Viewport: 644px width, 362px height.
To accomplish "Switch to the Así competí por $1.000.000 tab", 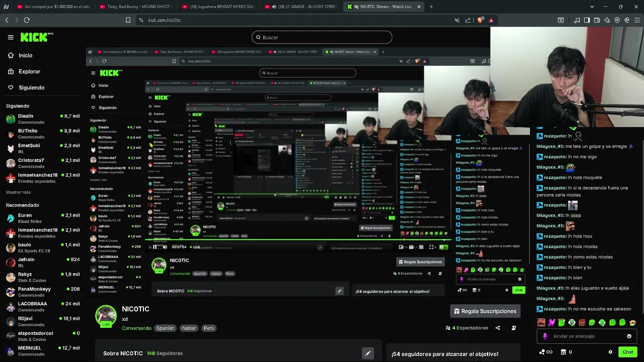I will (53, 7).
